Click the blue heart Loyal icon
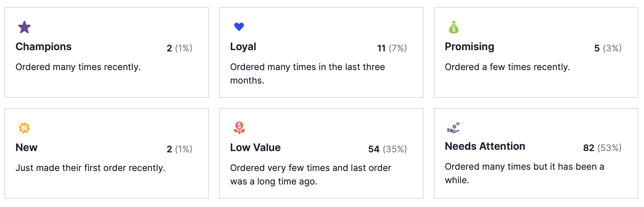 tap(238, 27)
